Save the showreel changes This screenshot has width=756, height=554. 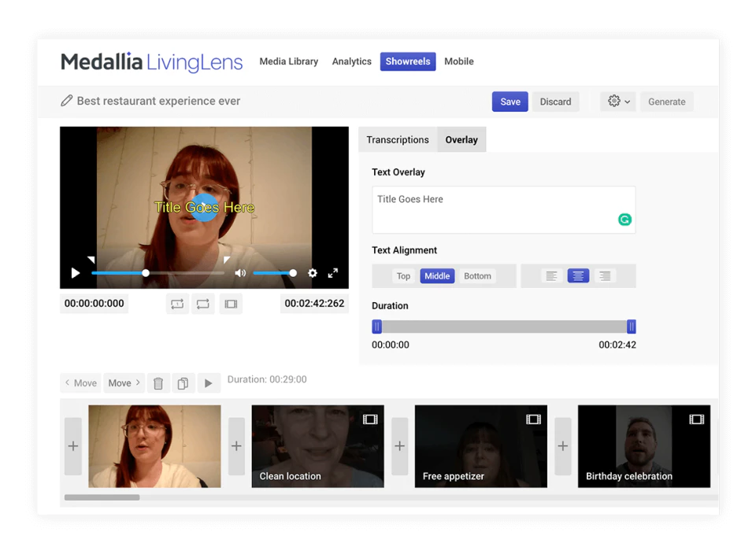[510, 102]
